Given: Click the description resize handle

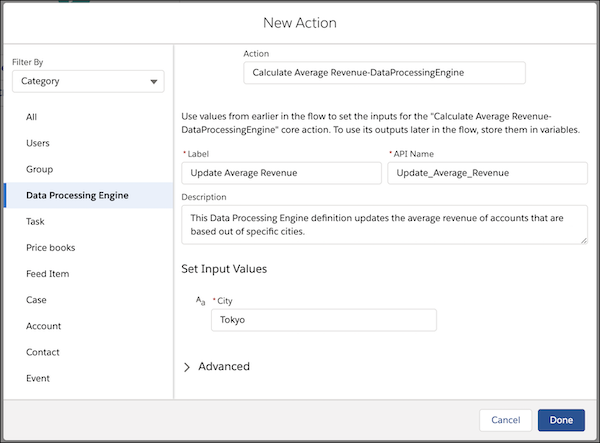Looking at the screenshot, I should point(584,240).
